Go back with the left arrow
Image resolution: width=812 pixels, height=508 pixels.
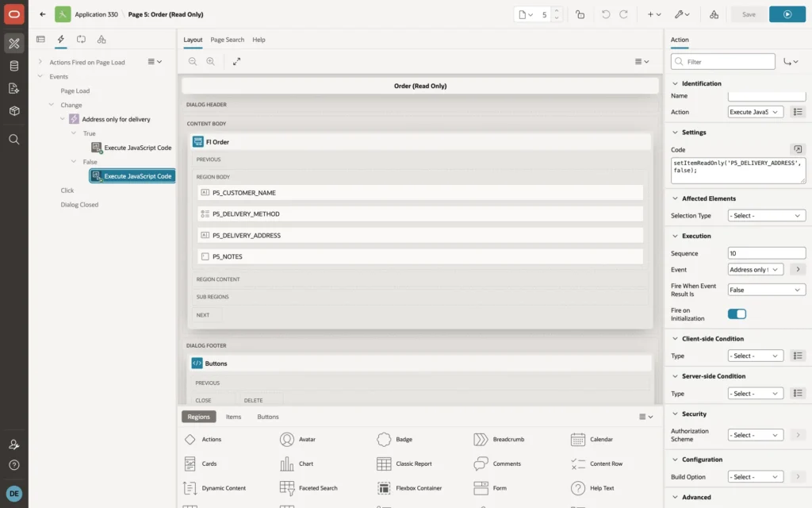click(x=43, y=14)
